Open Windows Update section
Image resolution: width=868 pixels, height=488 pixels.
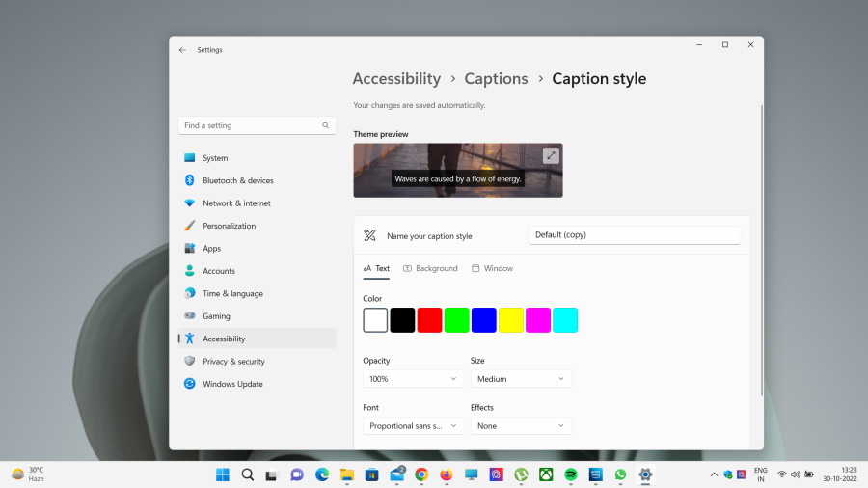(x=232, y=384)
